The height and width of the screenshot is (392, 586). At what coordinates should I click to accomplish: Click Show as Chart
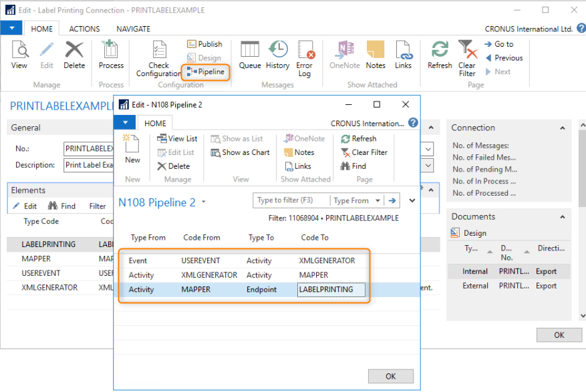tap(240, 152)
